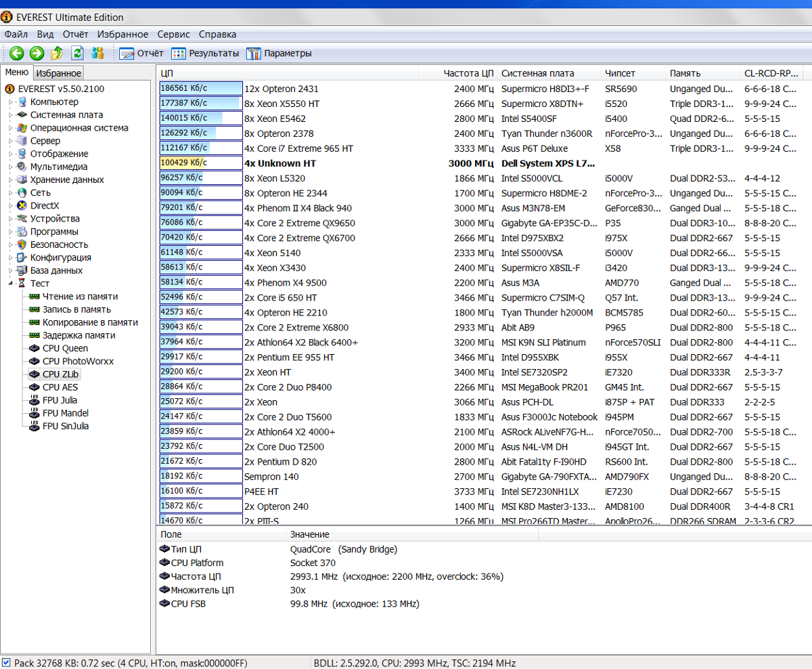Sort by the Память column header
The width and height of the screenshot is (812, 669).
(704, 73)
